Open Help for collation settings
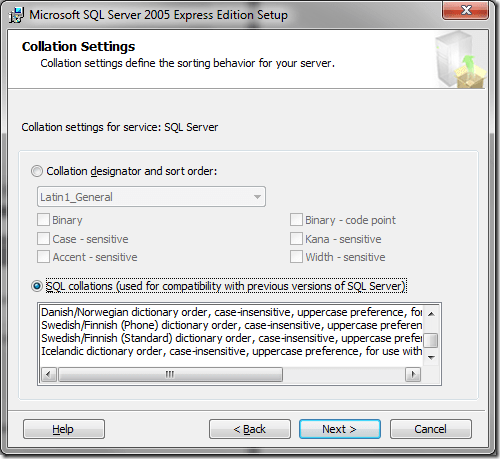 [64, 429]
